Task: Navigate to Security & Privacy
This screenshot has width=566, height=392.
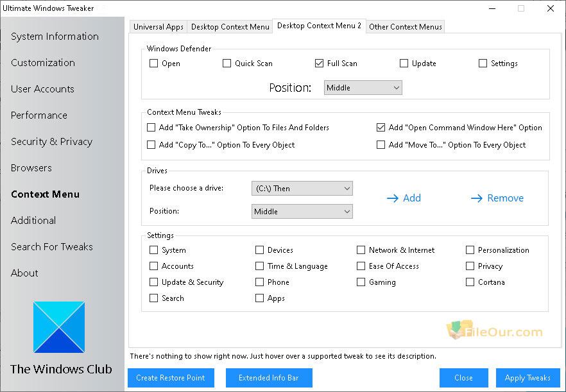Action: (x=51, y=142)
